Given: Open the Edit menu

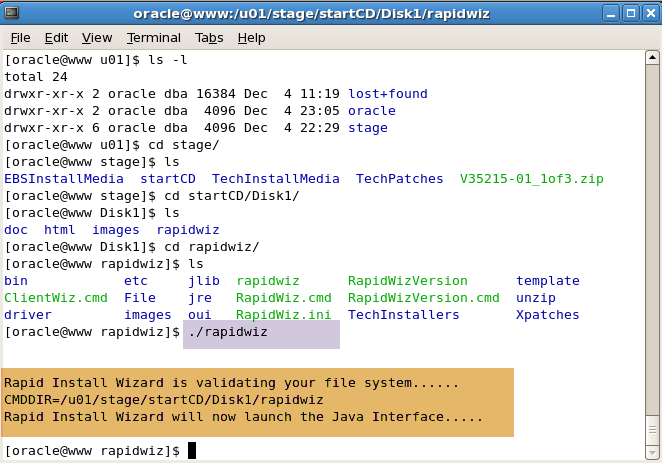Looking at the screenshot, I should point(56,38).
